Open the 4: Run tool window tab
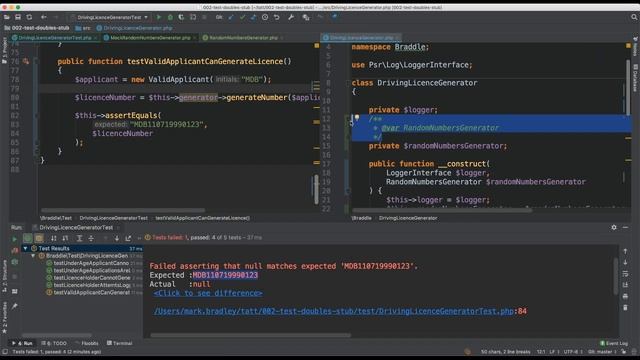The width and height of the screenshot is (640, 360). pyautogui.click(x=23, y=343)
